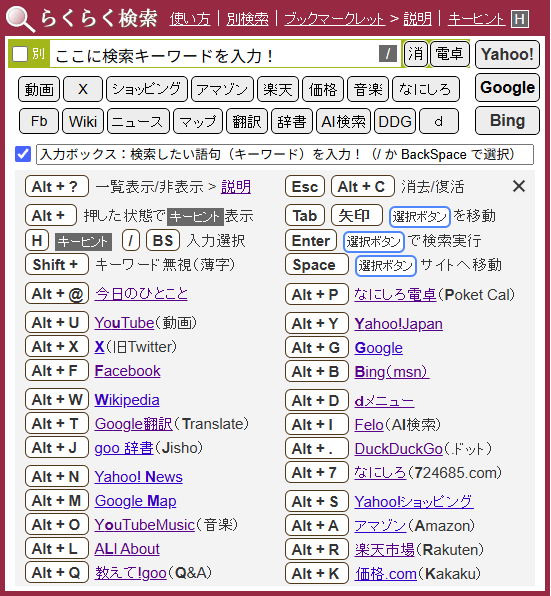This screenshot has height=596, width=551.
Task: Click the Fb button
Action: pyautogui.click(x=39, y=121)
